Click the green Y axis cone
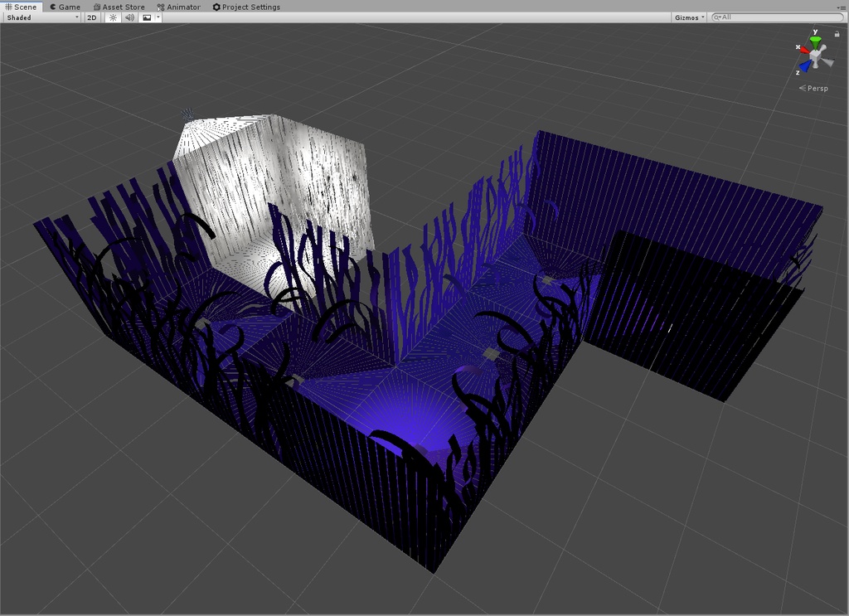Screen dimensions: 849x616 816,42
